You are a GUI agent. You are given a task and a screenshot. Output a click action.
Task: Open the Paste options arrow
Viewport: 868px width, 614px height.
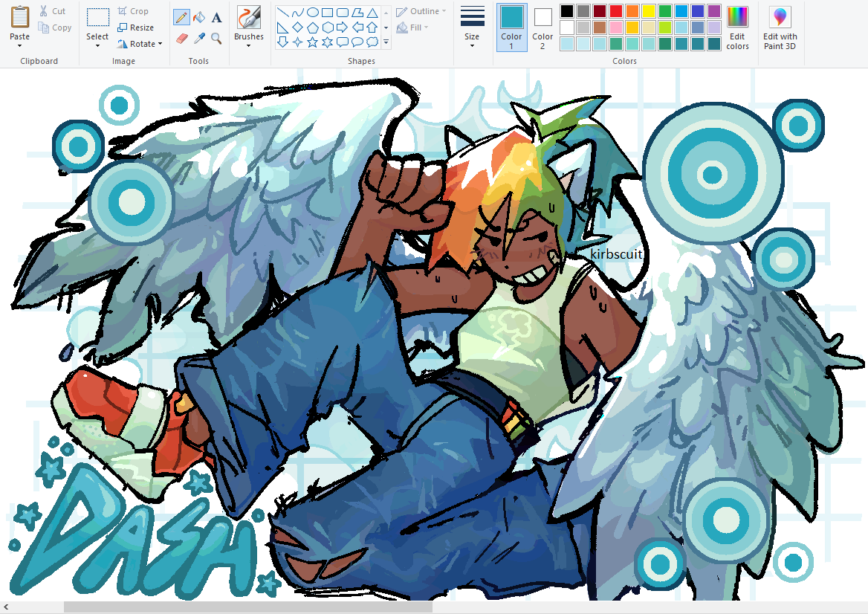click(x=19, y=45)
